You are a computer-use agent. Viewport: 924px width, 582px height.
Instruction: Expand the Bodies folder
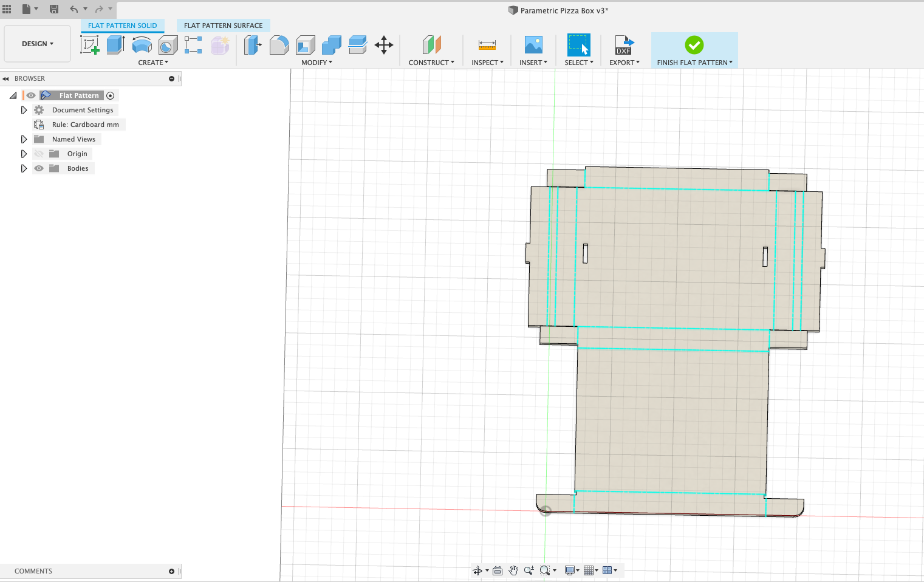pyautogui.click(x=24, y=168)
